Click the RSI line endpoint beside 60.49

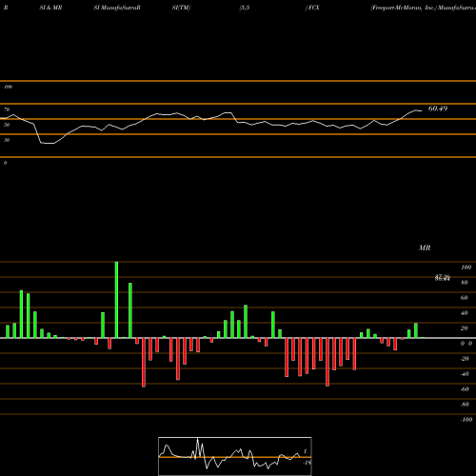(x=422, y=110)
